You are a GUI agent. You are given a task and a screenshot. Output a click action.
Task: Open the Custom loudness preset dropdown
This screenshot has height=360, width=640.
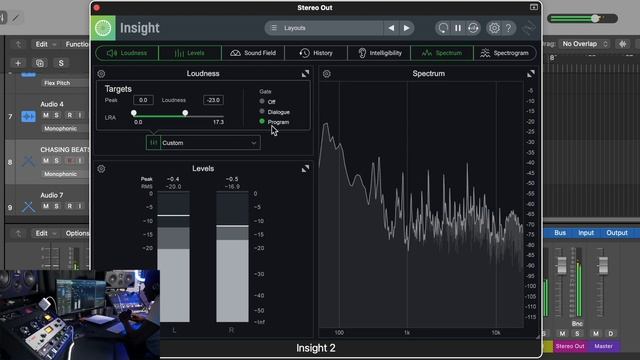click(210, 143)
